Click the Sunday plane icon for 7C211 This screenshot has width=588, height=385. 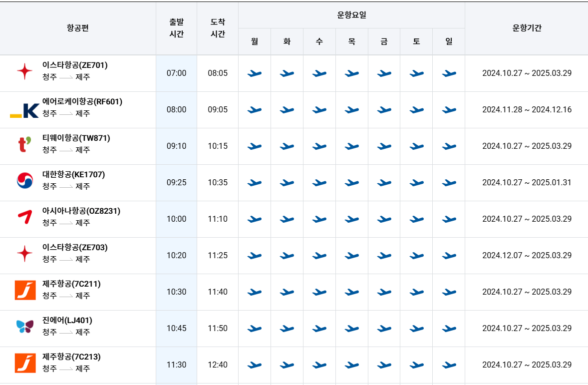coord(449,292)
